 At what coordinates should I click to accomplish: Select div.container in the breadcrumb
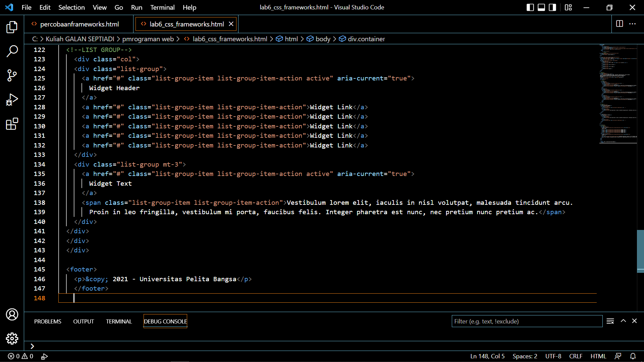(366, 39)
